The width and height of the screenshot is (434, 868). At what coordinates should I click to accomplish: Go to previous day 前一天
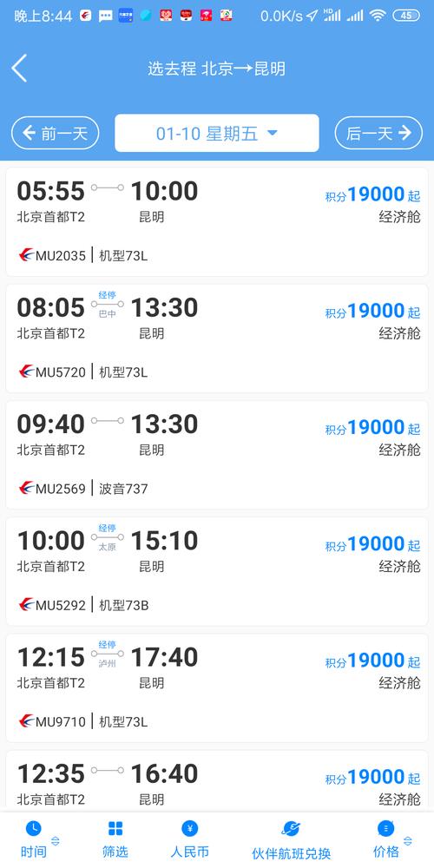click(56, 133)
